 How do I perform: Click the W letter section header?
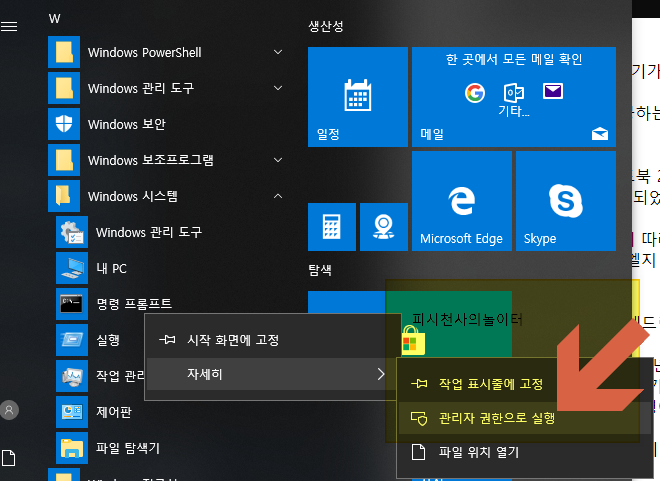point(55,19)
